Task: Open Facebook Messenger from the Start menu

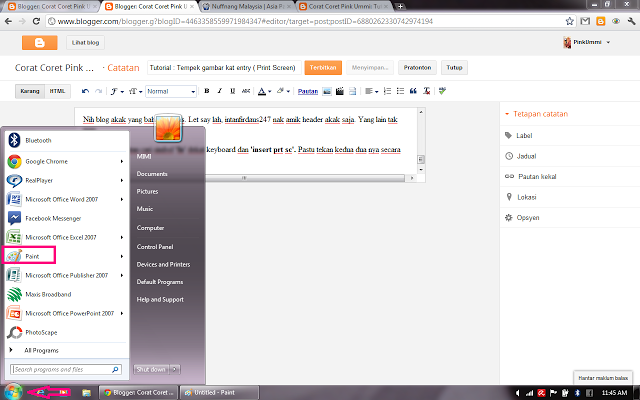Action: point(50,217)
